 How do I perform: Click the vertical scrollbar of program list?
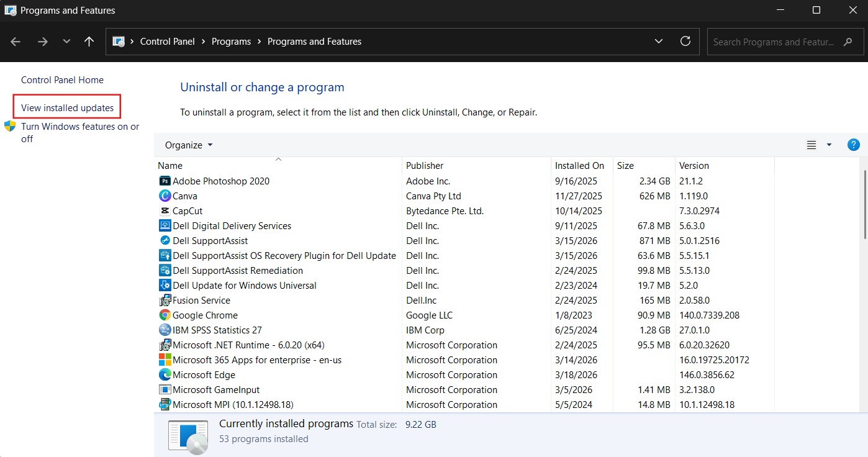click(x=864, y=205)
